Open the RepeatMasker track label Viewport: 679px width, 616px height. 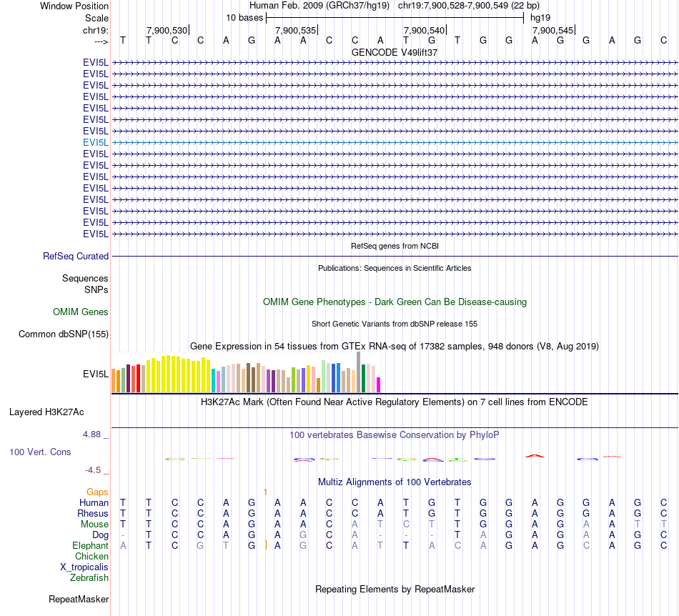click(79, 600)
